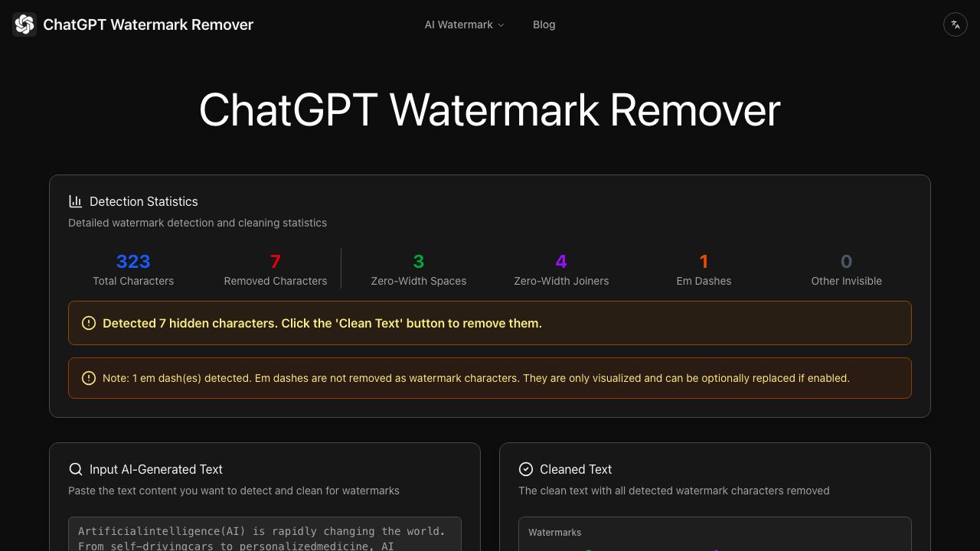Click the warning icon in hidden characters alert

pos(89,323)
